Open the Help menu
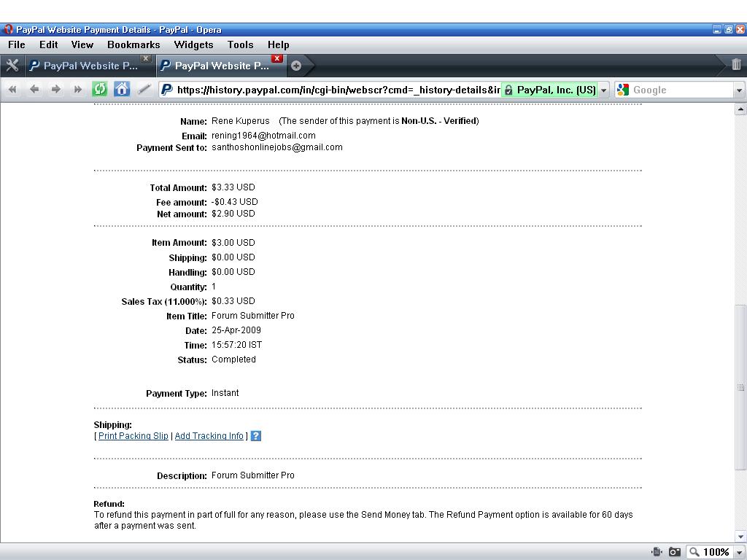 (278, 44)
